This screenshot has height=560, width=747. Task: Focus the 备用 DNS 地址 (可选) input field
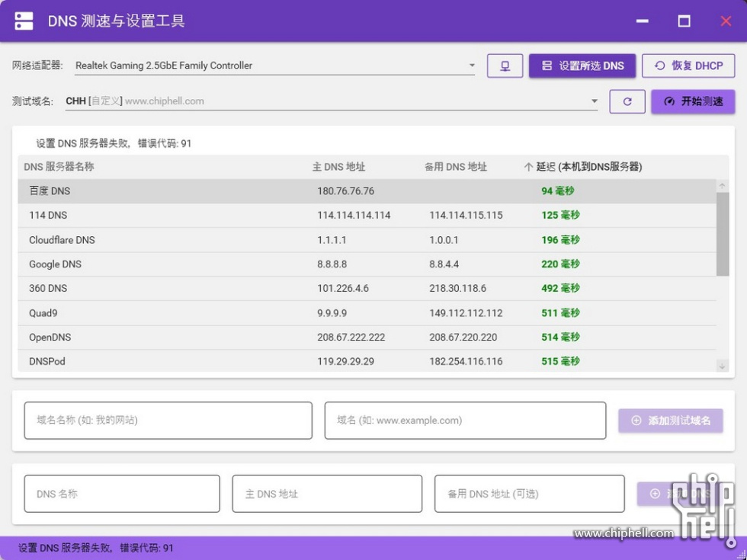pyautogui.click(x=529, y=494)
